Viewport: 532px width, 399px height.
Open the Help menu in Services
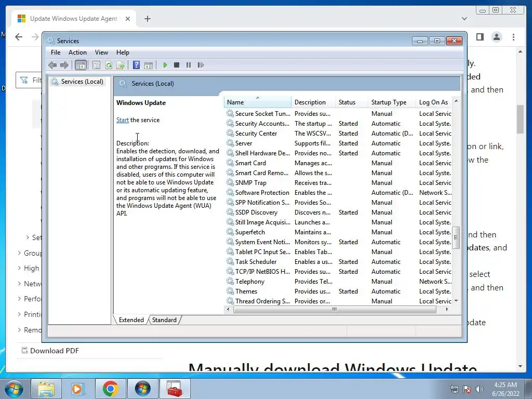pyautogui.click(x=123, y=52)
